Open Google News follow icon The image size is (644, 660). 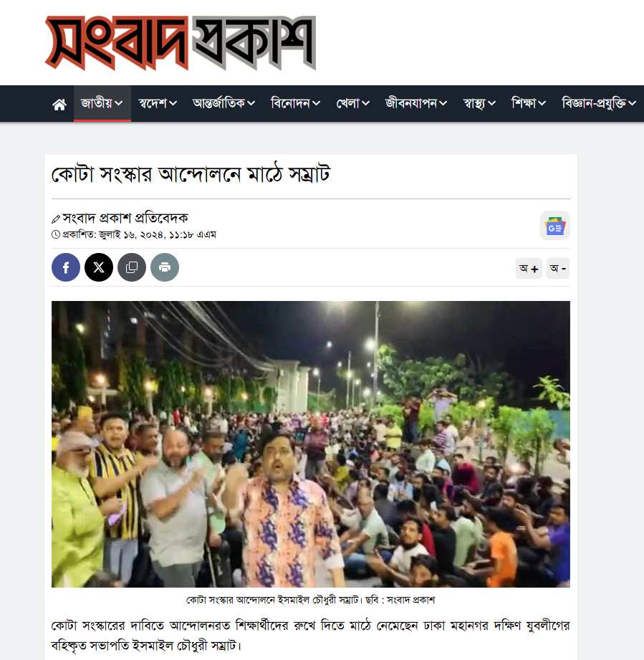click(555, 226)
